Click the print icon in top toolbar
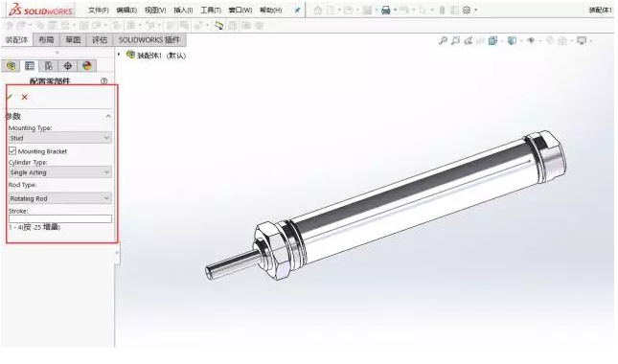This screenshot has width=618, height=364. [x=385, y=11]
